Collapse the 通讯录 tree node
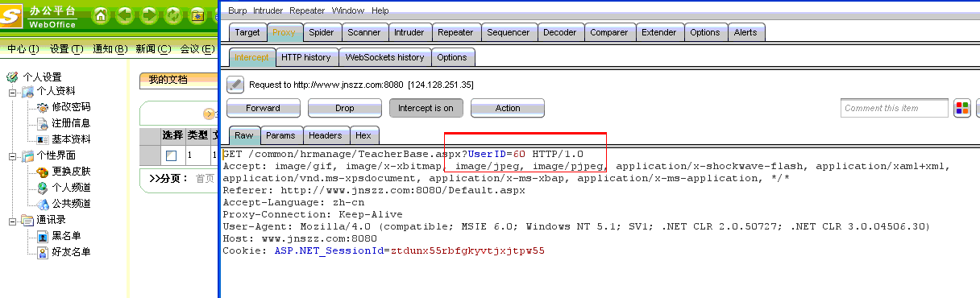 pos(13,221)
